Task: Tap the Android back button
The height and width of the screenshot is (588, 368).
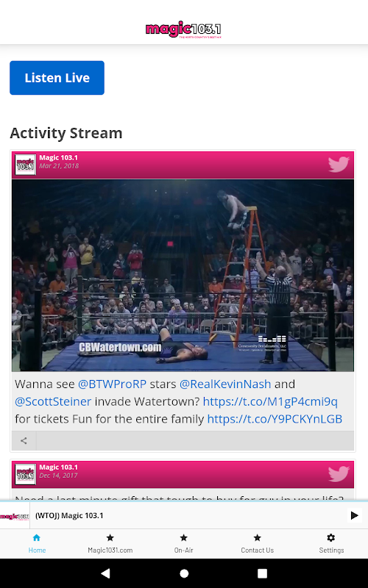Action: tap(105, 573)
